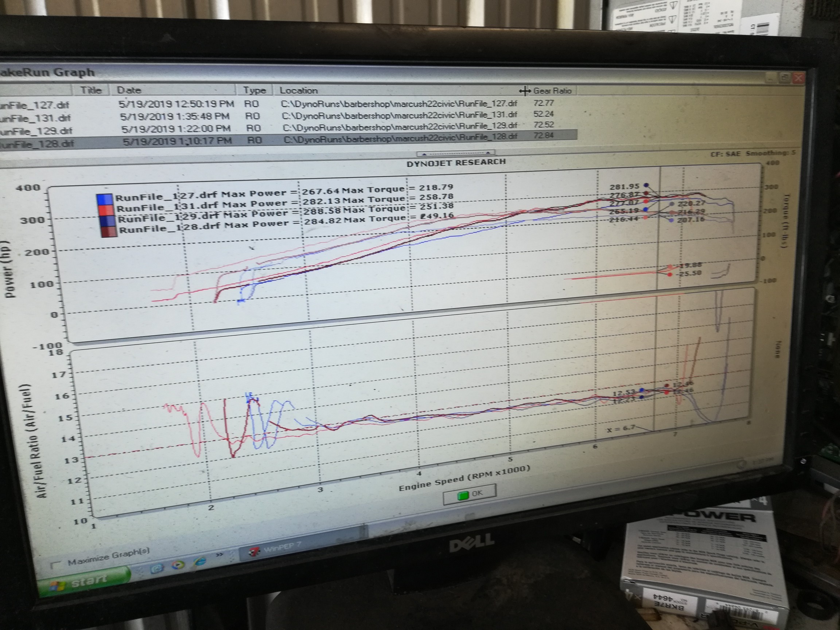Image resolution: width=840 pixels, height=630 pixels.
Task: Open Internet Explorer from quick launch
Action: pyautogui.click(x=200, y=562)
